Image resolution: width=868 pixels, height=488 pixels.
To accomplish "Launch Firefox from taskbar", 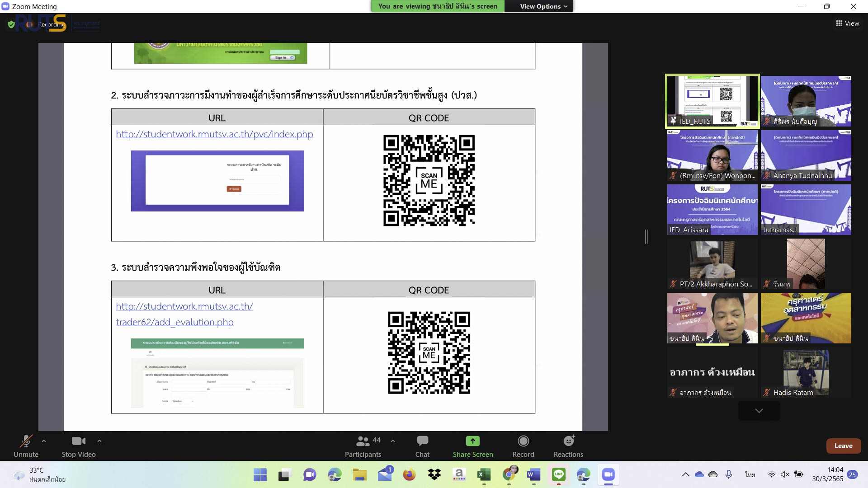I will (410, 475).
